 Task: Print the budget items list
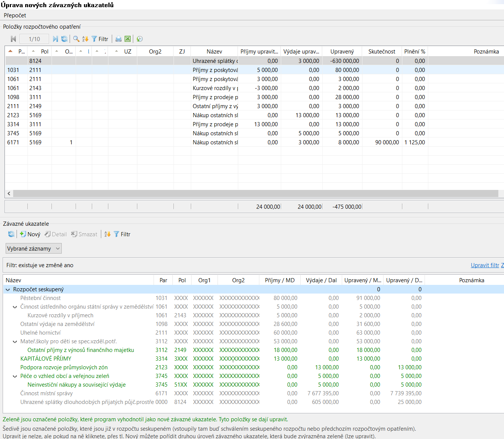(x=119, y=39)
